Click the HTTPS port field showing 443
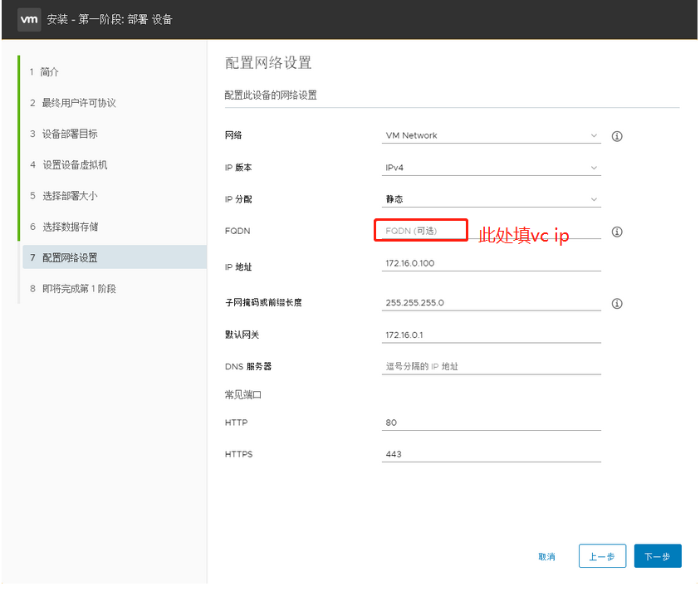 point(491,454)
